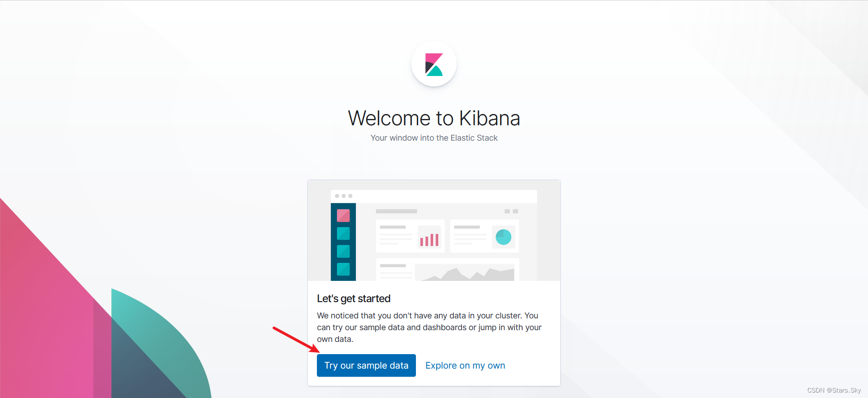Open the Explore on my own link
Image resolution: width=868 pixels, height=398 pixels.
[465, 365]
